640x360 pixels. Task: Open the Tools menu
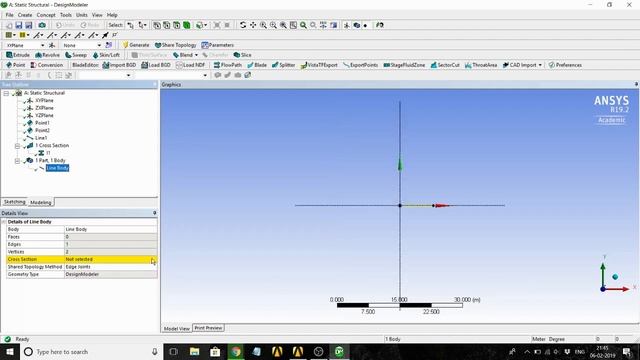[x=66, y=15]
